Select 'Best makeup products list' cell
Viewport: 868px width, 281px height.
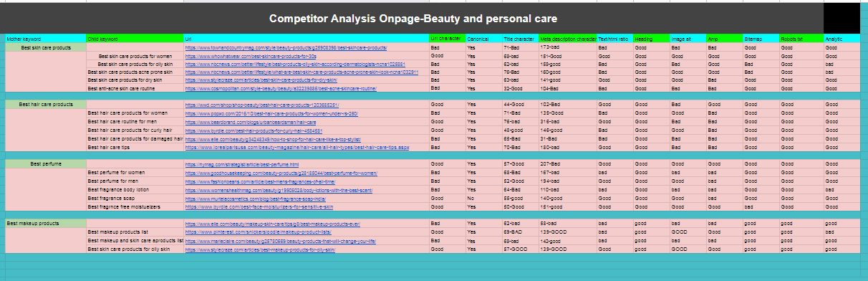coord(135,232)
